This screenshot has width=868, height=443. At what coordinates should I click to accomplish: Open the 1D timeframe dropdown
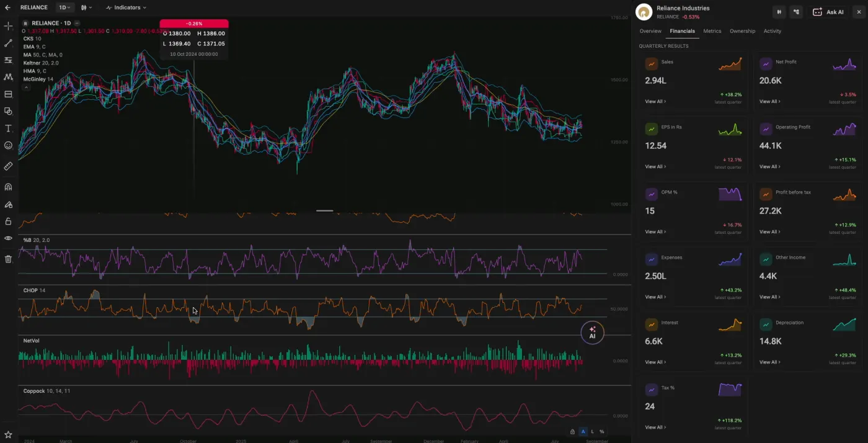(64, 7)
